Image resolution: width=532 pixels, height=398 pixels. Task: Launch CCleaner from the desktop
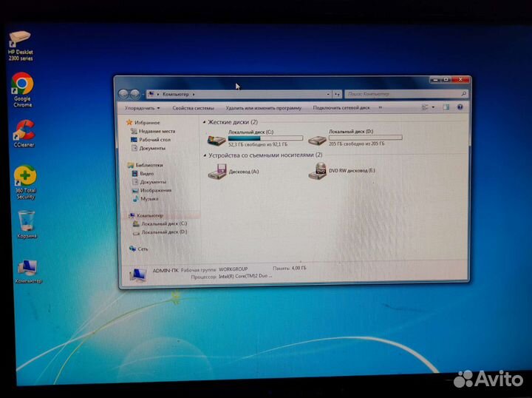24,130
